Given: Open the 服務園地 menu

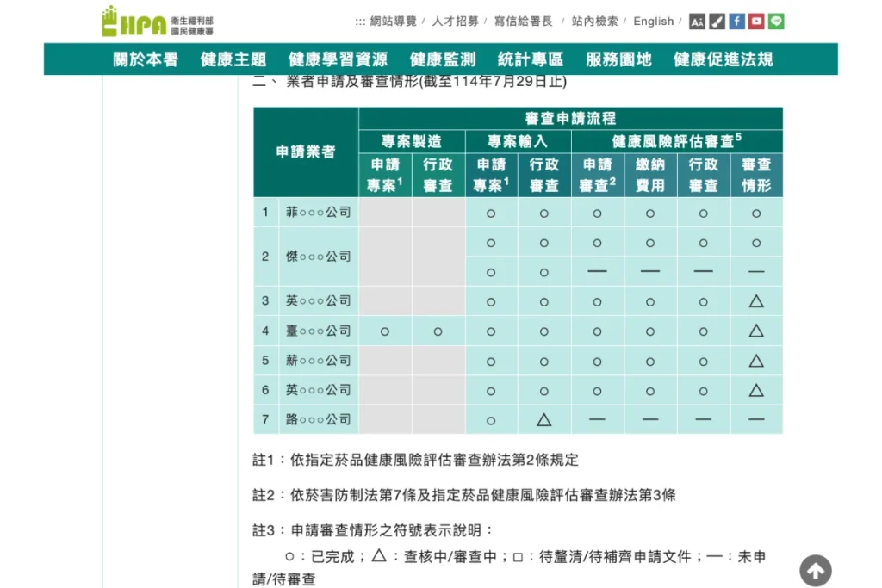Looking at the screenshot, I should pyautogui.click(x=618, y=59).
